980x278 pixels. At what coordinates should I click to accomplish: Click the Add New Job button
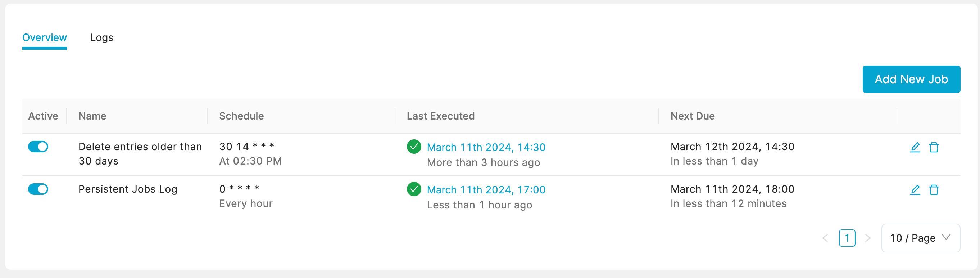tap(911, 79)
